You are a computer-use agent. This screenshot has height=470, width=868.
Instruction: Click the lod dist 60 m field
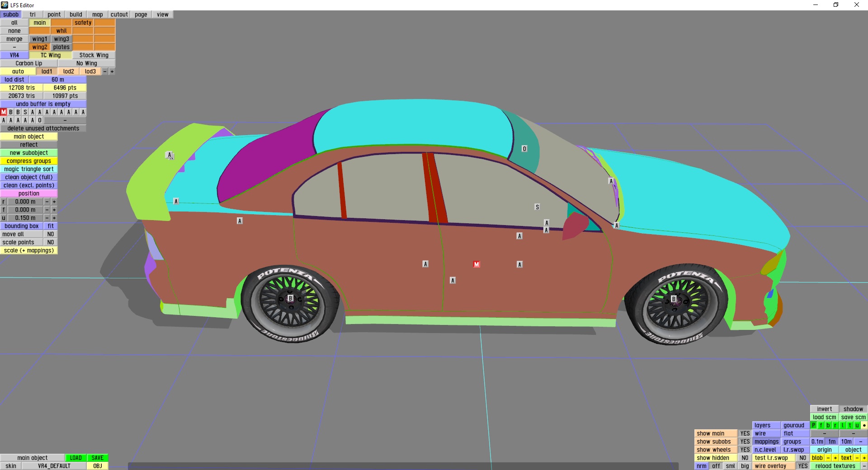coord(58,80)
